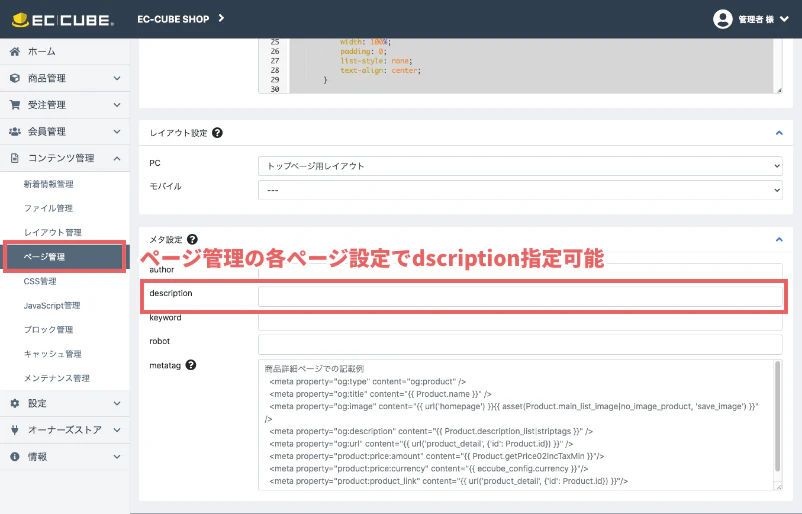Collapse the コンテンツ管理 menu
The image size is (802, 514).
117,158
